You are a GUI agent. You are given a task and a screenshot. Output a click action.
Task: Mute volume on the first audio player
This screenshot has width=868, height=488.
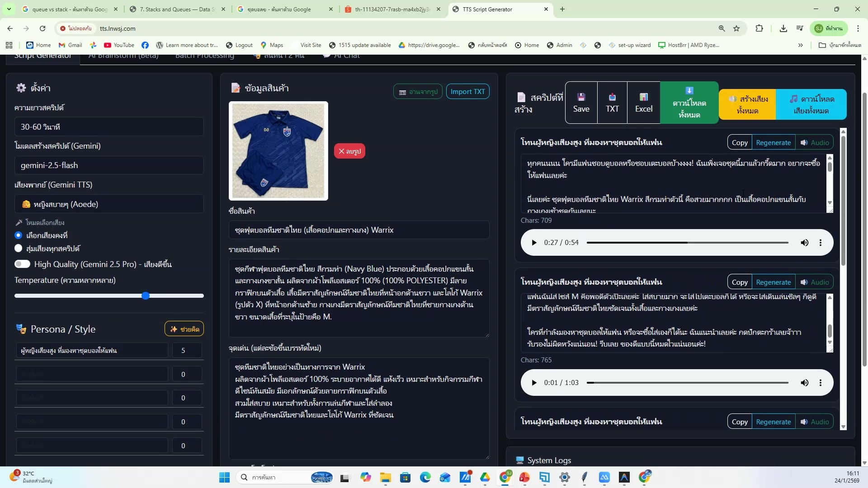805,243
